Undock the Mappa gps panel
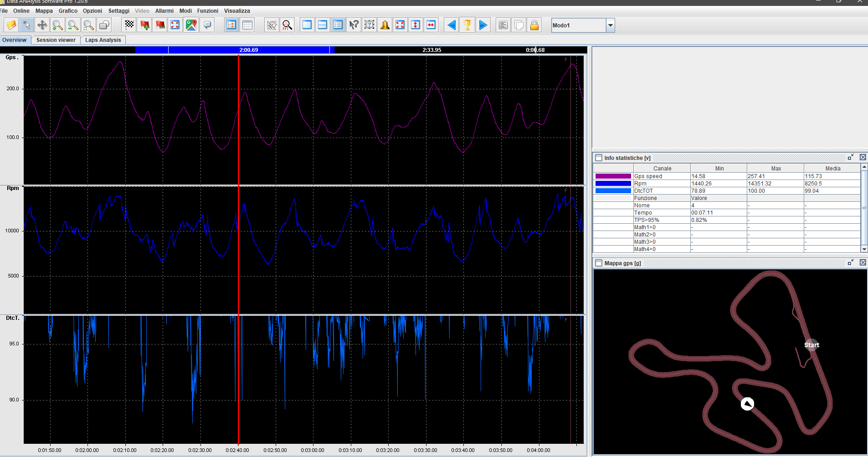This screenshot has height=457, width=868. coord(851,262)
